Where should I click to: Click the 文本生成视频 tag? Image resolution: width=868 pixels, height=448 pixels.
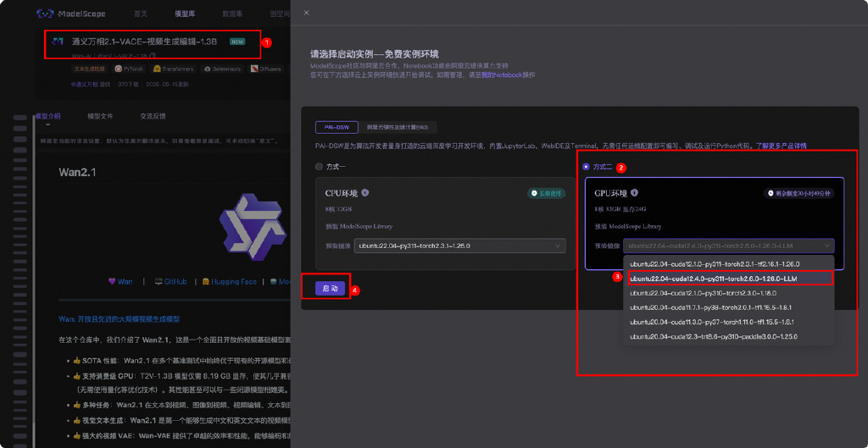tap(89, 69)
